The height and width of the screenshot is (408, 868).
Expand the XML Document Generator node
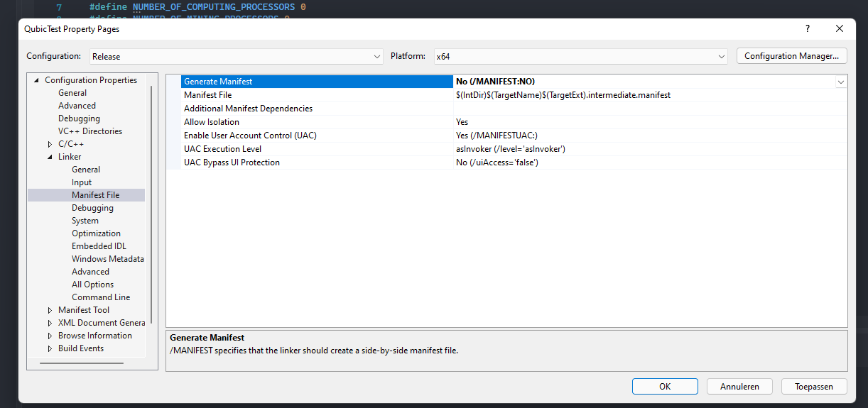(x=50, y=323)
